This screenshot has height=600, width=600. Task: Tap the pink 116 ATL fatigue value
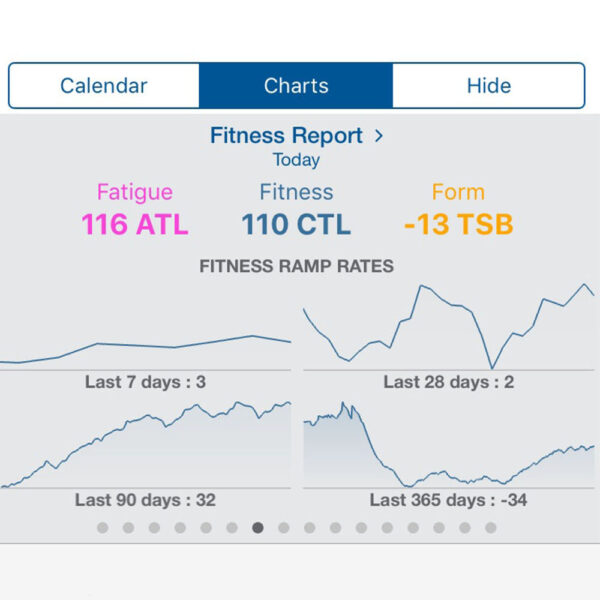(x=135, y=224)
